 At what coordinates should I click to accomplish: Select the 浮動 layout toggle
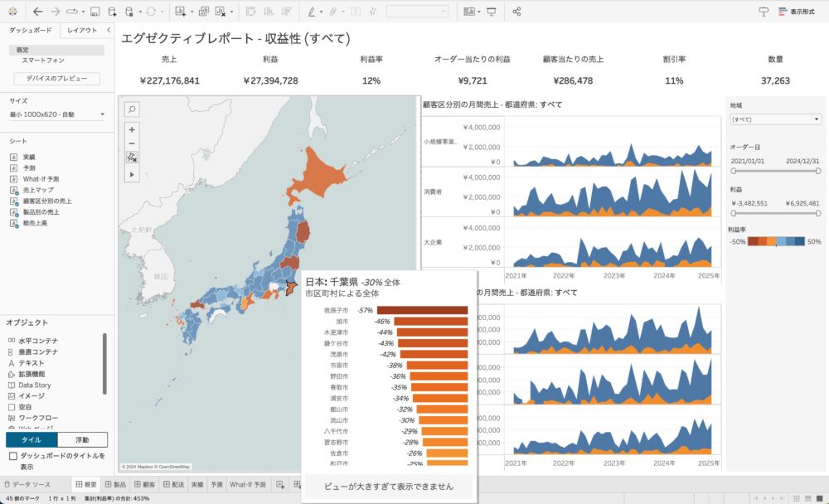(82, 439)
